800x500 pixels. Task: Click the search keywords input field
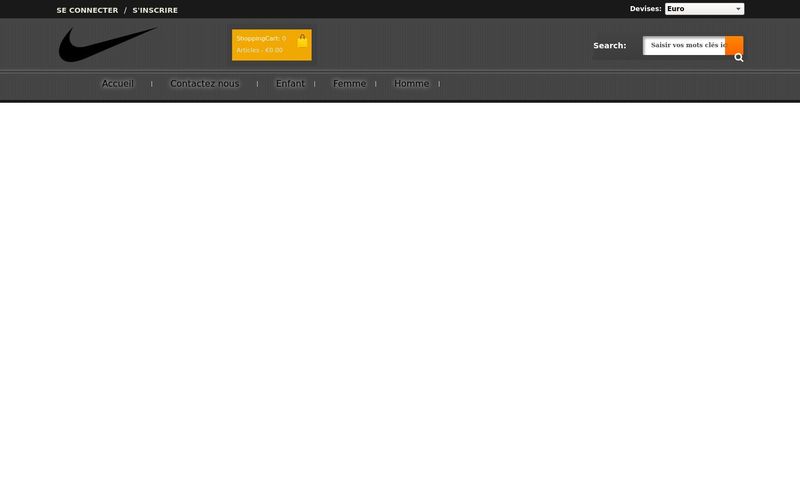(684, 45)
